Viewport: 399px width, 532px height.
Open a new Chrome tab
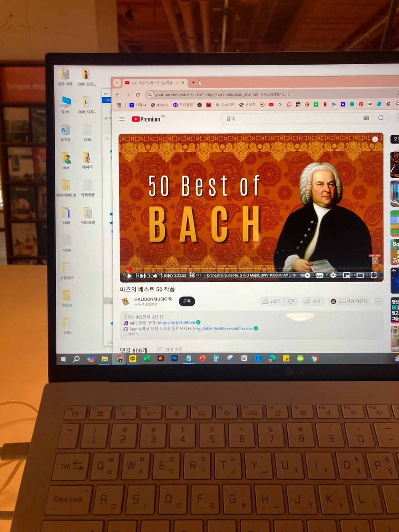pyautogui.click(x=193, y=83)
